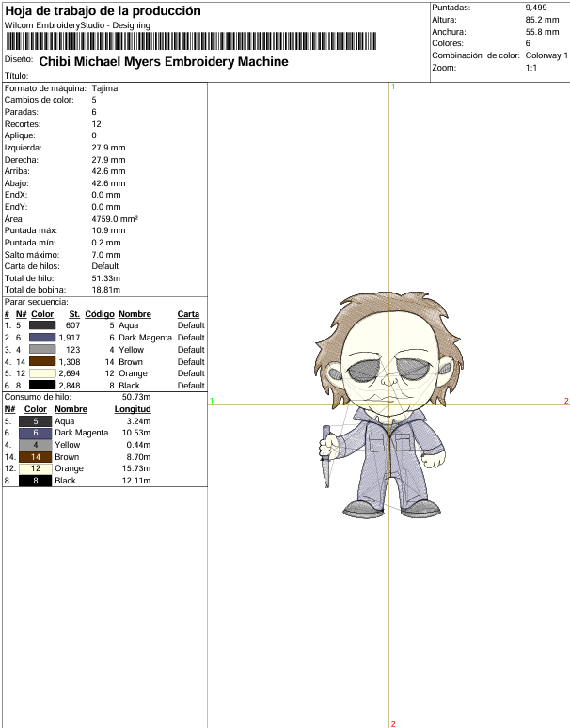Select the Orange swatch in stop sequence row 5
Screen dimensions: 570x728
(42, 373)
